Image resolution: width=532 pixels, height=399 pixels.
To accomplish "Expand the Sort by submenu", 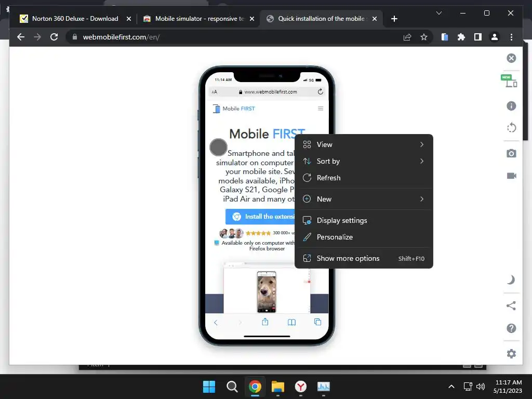I will pos(364,161).
